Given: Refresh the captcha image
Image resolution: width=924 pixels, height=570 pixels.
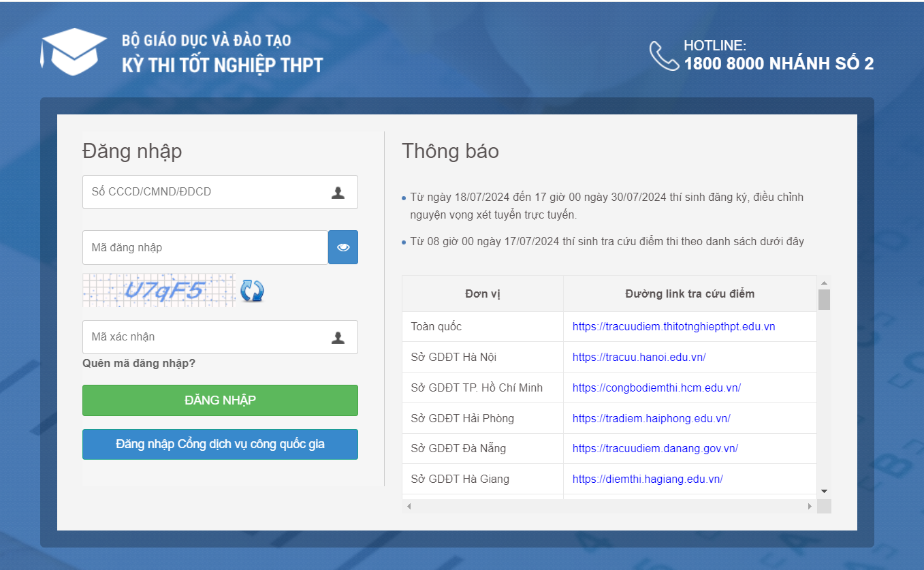Looking at the screenshot, I should coord(252,291).
